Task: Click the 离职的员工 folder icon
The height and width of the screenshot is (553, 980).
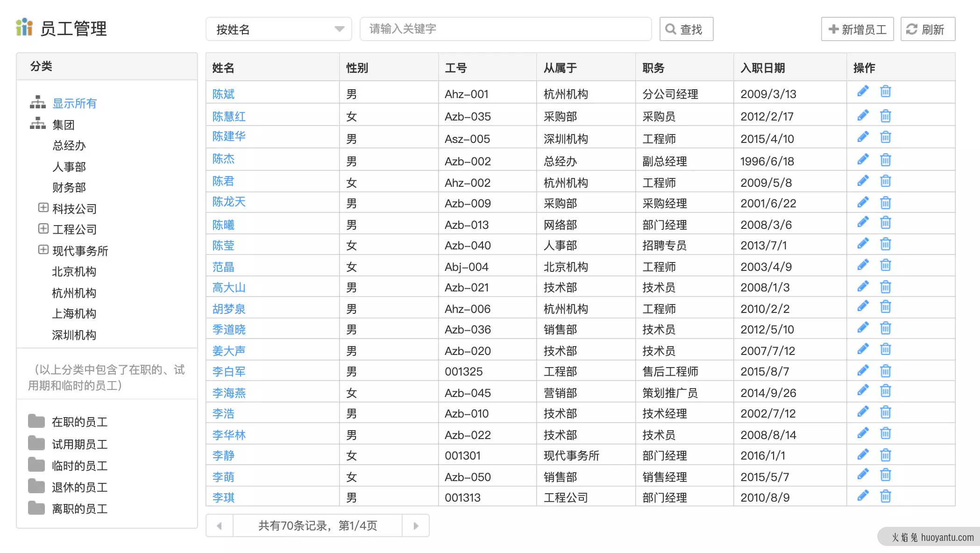Action: point(36,508)
